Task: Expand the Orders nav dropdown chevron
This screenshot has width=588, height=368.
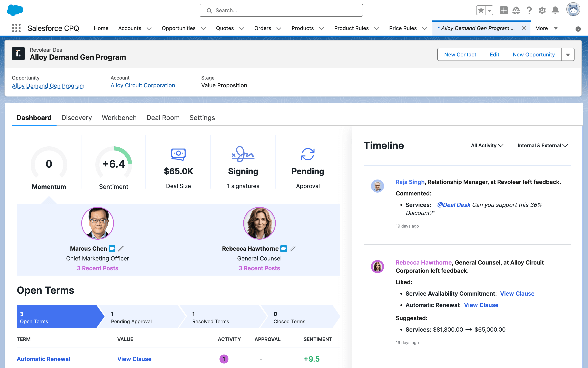Action: (x=279, y=28)
